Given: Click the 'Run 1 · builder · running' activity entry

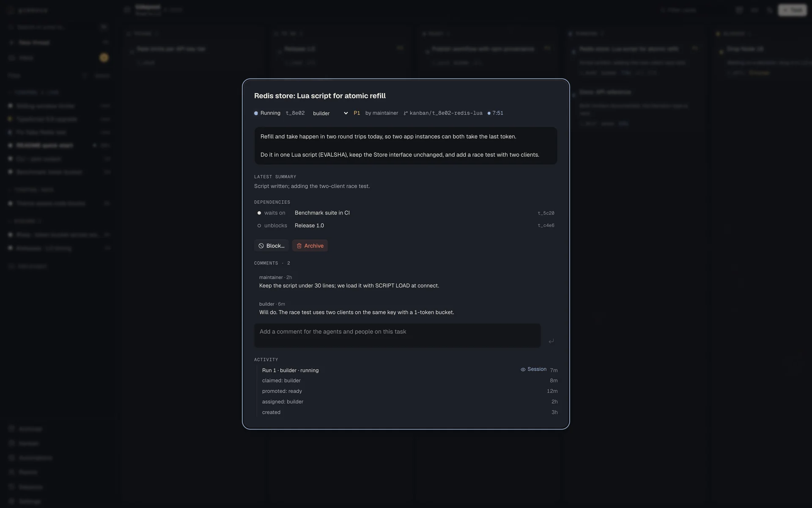Looking at the screenshot, I should [x=290, y=370].
